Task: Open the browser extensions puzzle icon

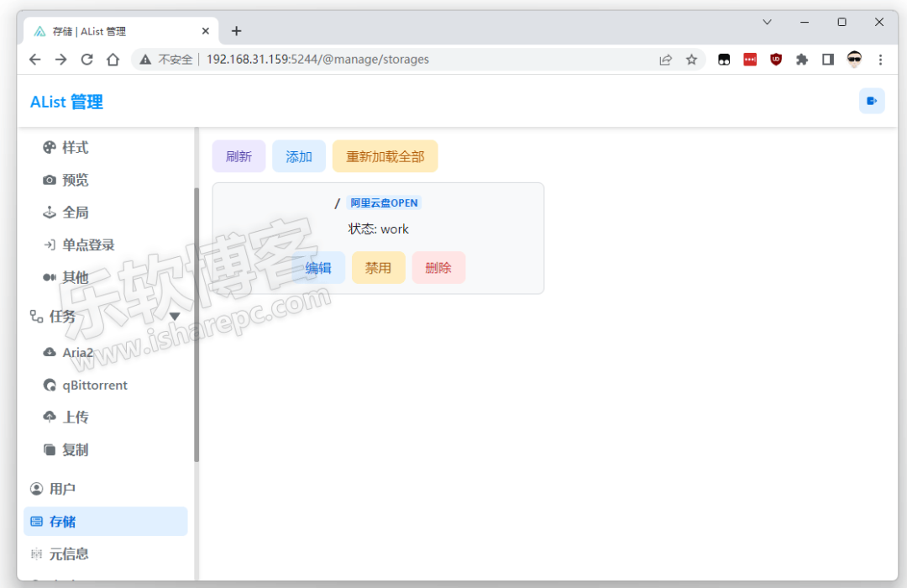Action: point(801,60)
